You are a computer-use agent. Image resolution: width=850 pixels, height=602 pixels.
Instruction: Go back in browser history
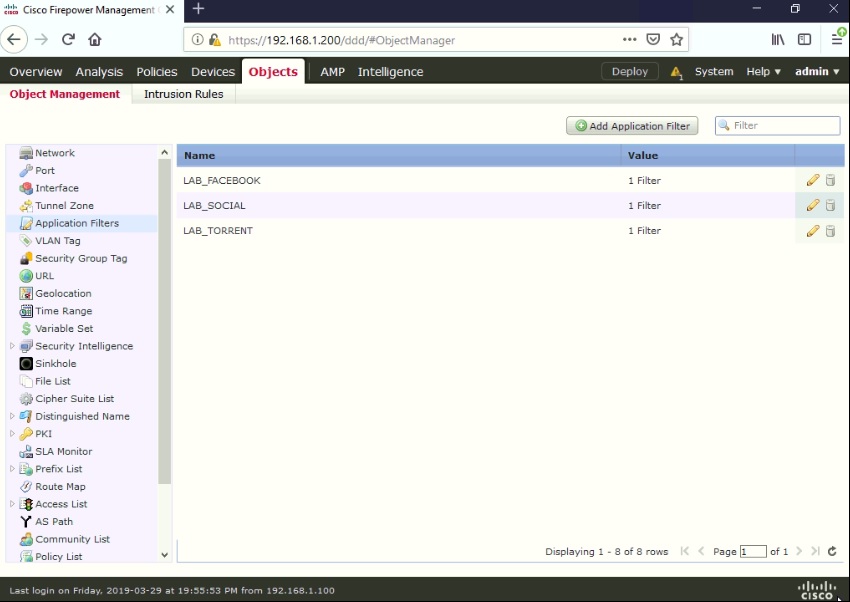(x=14, y=40)
